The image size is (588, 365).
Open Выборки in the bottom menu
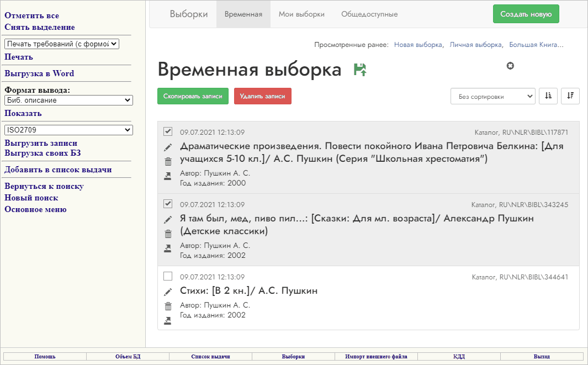293,356
